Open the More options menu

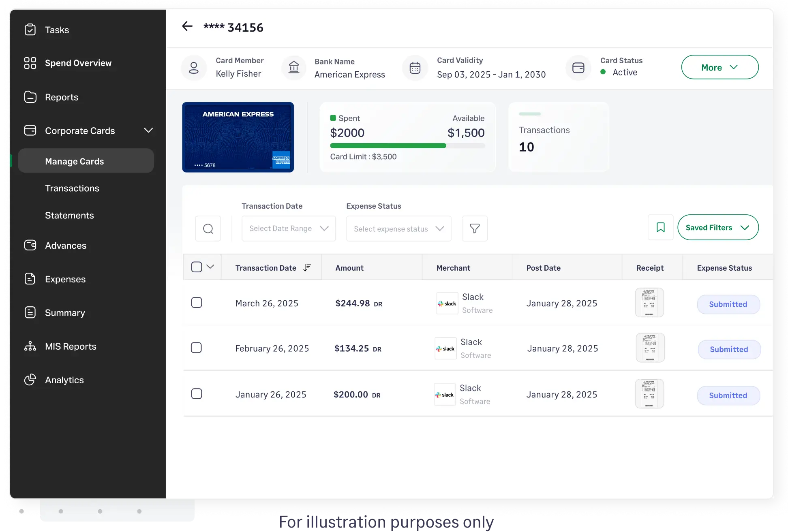(x=719, y=67)
